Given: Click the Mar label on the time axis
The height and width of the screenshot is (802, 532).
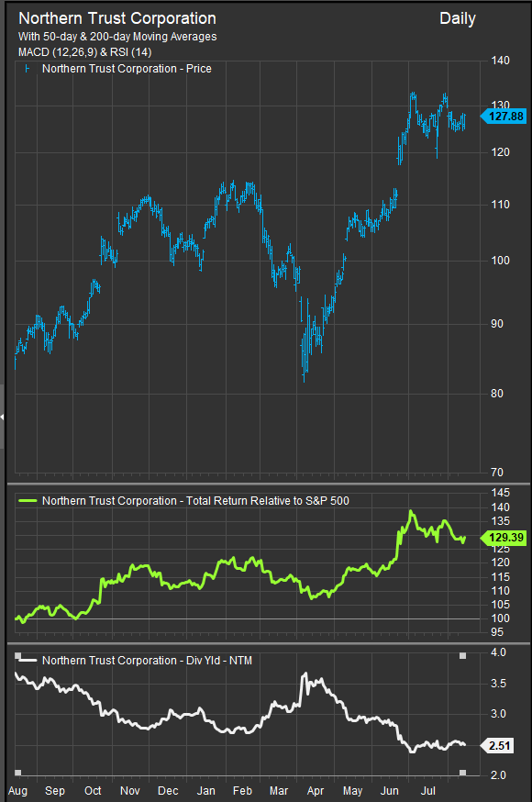Looking at the screenshot, I should 279,791.
